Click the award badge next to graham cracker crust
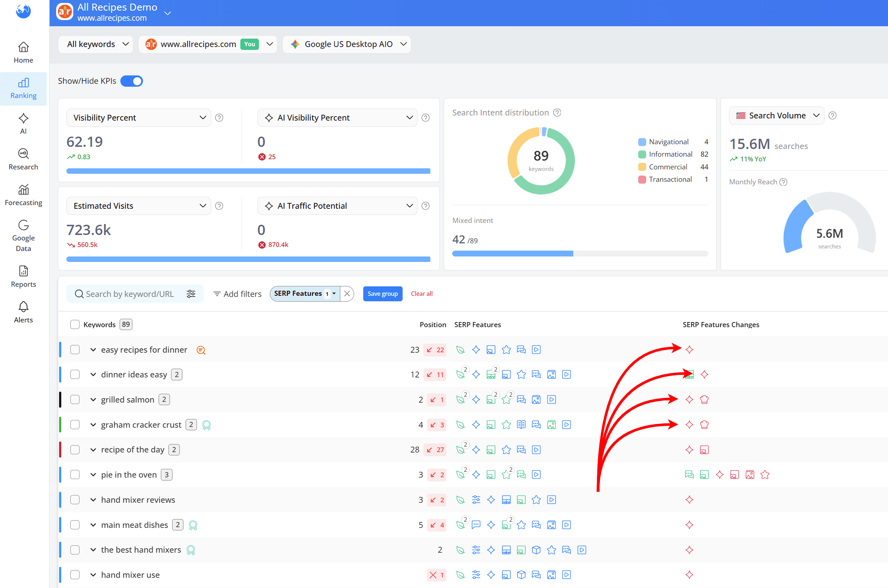 click(206, 425)
